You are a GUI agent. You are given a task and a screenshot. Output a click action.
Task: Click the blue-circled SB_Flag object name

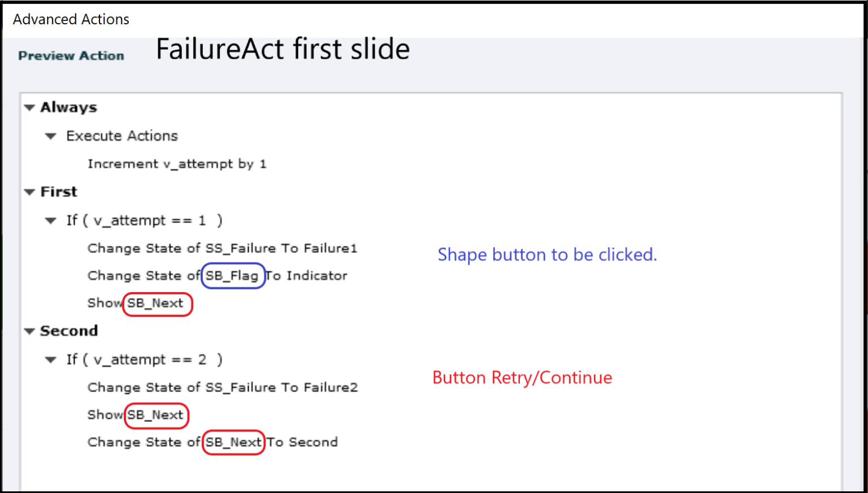tap(233, 276)
